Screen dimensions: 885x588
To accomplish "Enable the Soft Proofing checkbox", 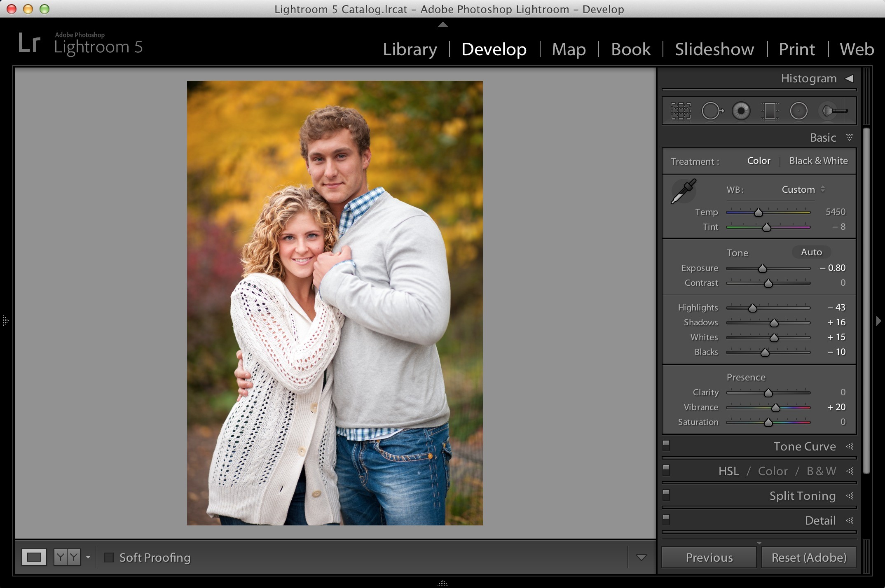I will [109, 558].
